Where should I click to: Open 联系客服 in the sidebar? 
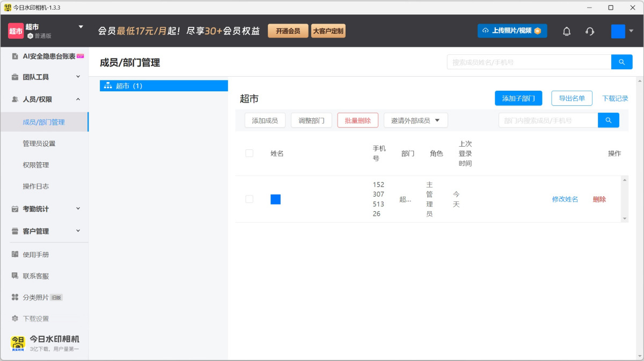35,276
